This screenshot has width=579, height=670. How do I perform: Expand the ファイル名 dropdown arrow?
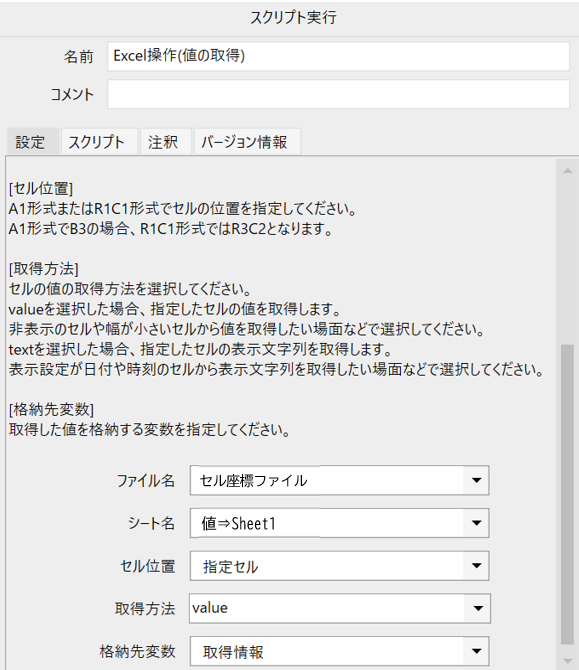pos(476,480)
